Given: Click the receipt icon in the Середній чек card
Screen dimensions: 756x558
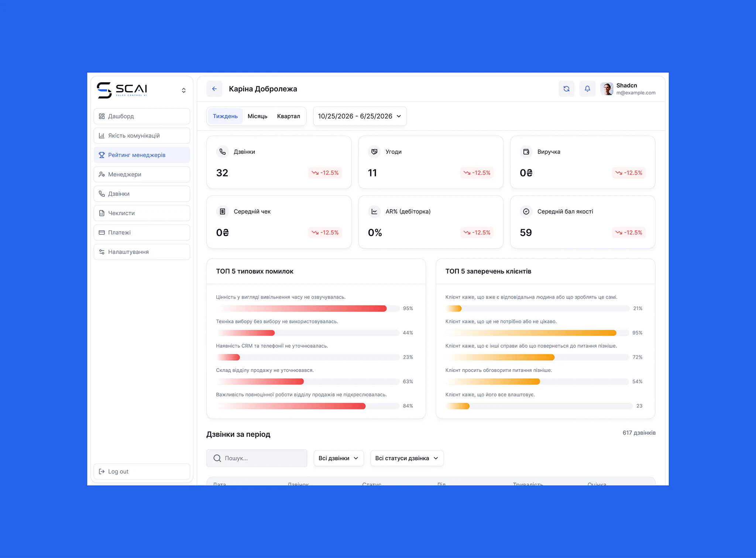Looking at the screenshot, I should click(x=223, y=211).
